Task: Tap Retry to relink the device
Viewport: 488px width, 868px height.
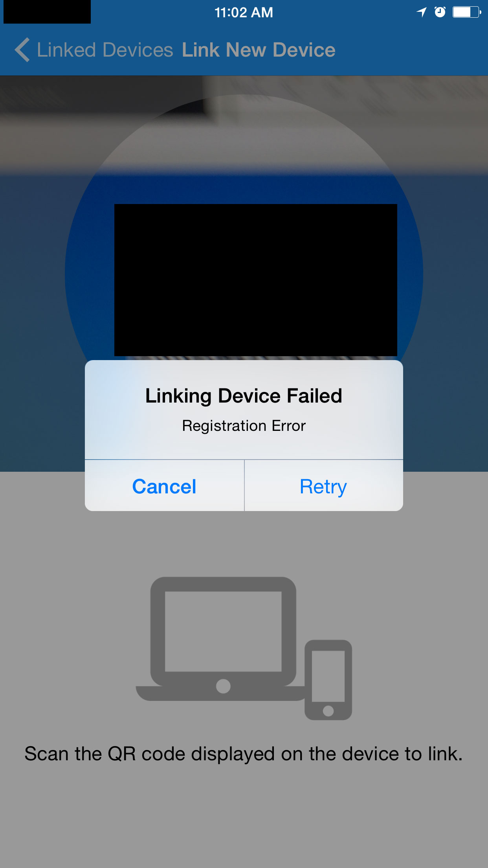Action: (x=324, y=486)
